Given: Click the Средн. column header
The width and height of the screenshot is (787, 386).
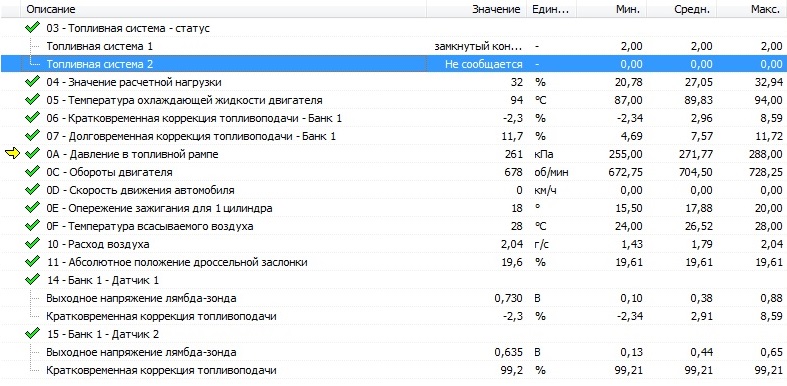Looking at the screenshot, I should click(682, 9).
